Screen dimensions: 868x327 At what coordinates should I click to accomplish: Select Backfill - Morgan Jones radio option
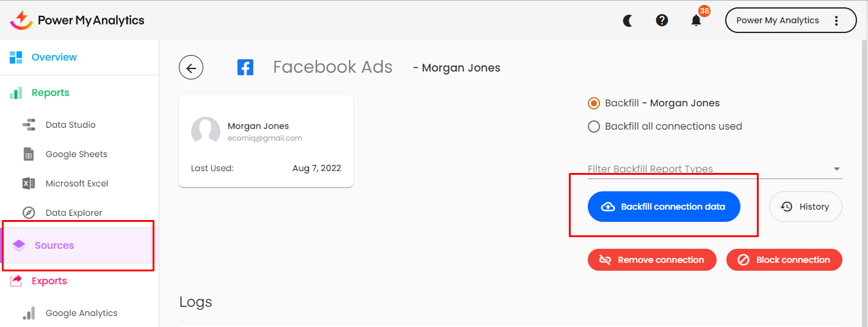tap(593, 103)
